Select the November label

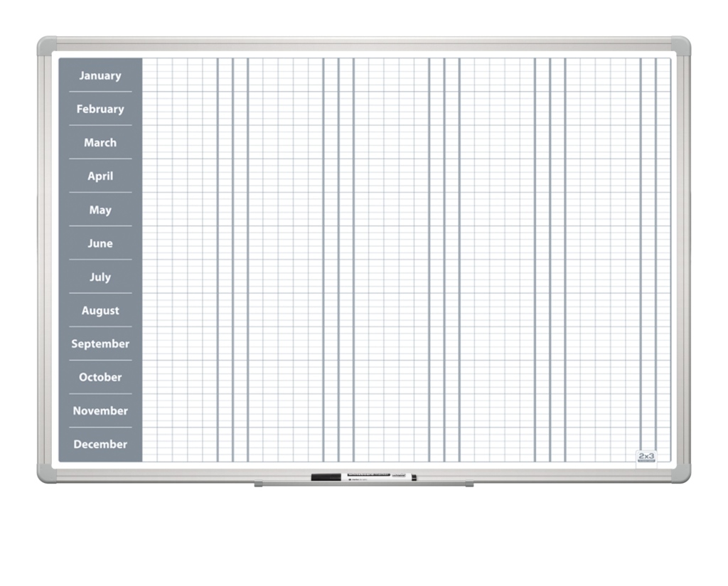tap(100, 411)
